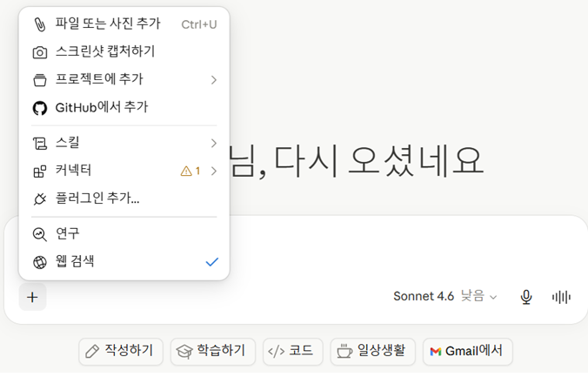Click the project box icon
588x377 pixels.
click(x=40, y=80)
